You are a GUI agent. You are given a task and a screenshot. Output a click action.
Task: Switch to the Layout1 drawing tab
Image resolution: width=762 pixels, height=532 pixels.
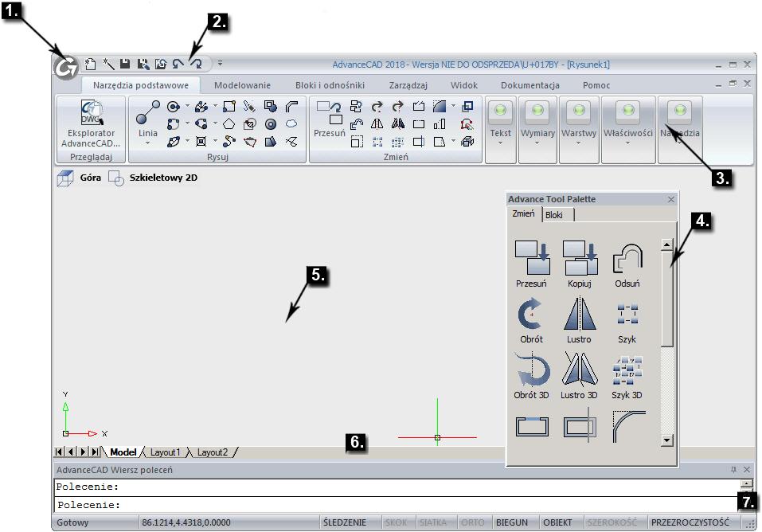point(166,452)
